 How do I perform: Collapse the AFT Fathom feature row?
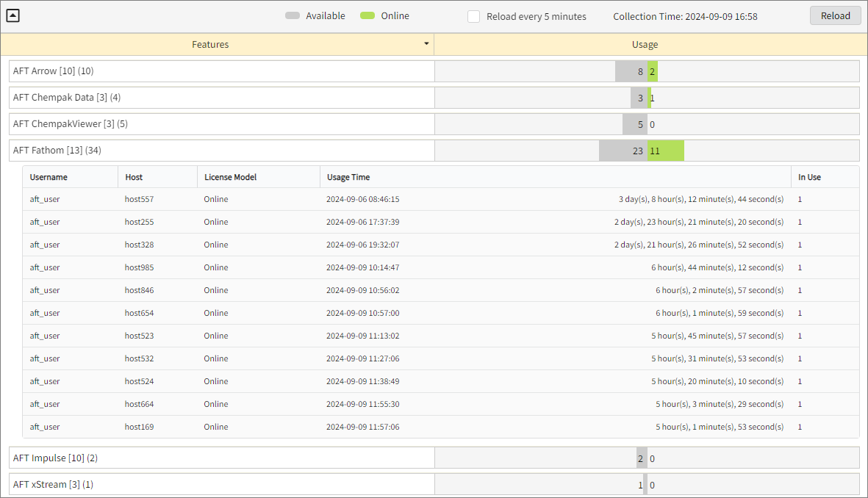point(220,150)
